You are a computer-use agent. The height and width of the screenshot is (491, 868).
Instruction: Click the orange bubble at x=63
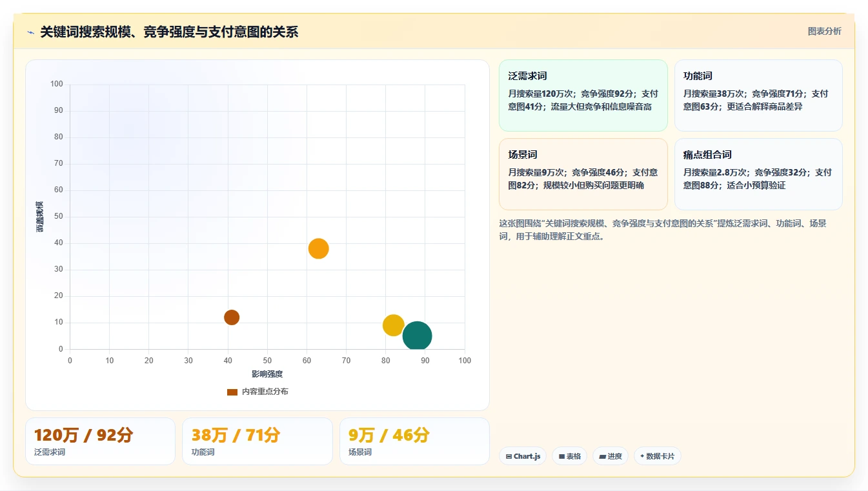tap(319, 248)
